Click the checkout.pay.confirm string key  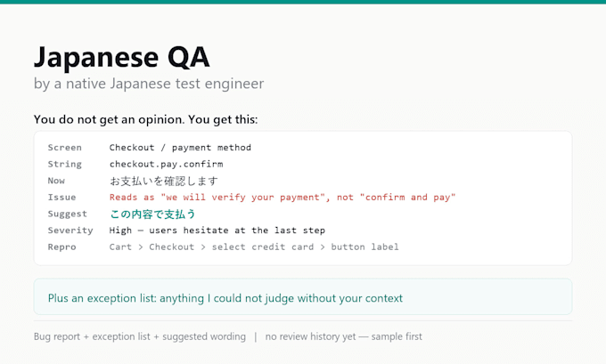[166, 164]
